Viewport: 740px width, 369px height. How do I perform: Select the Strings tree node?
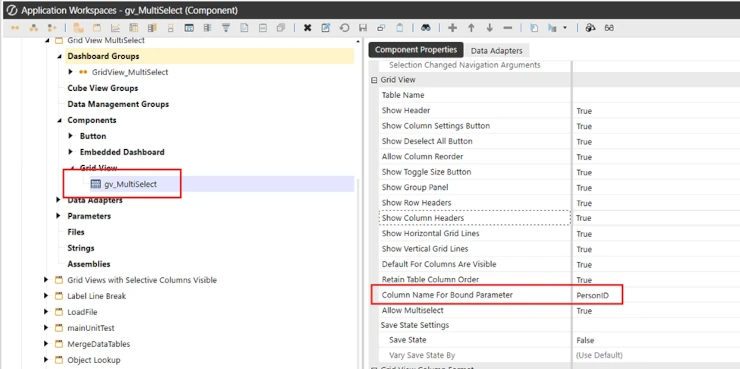pos(81,248)
